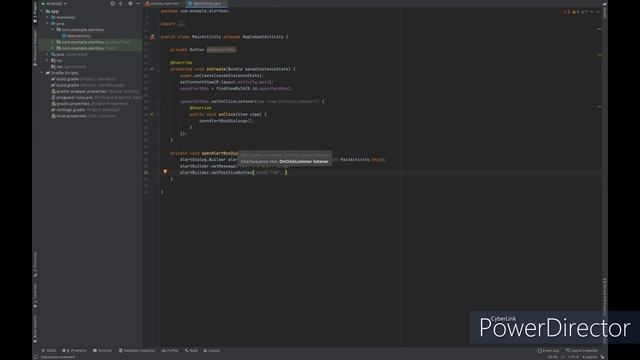Click the MainActivity class gutter icon
The height and width of the screenshot is (360, 640).
[x=152, y=37]
